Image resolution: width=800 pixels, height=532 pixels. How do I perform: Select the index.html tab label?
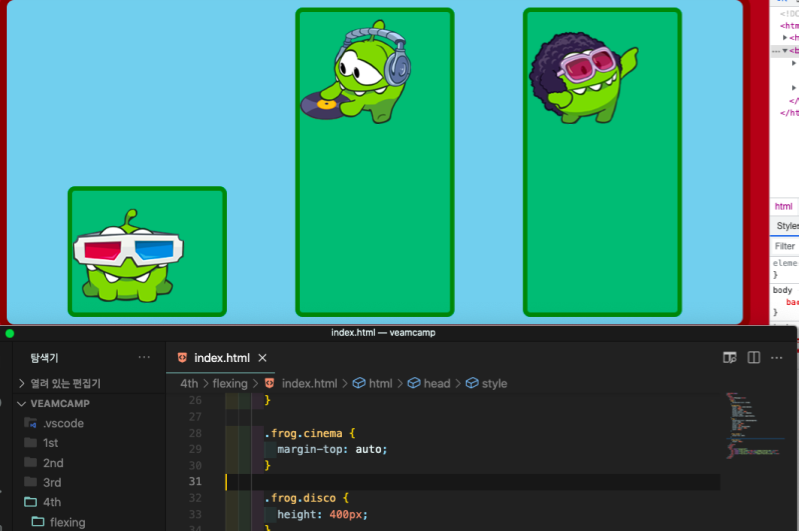click(x=222, y=358)
